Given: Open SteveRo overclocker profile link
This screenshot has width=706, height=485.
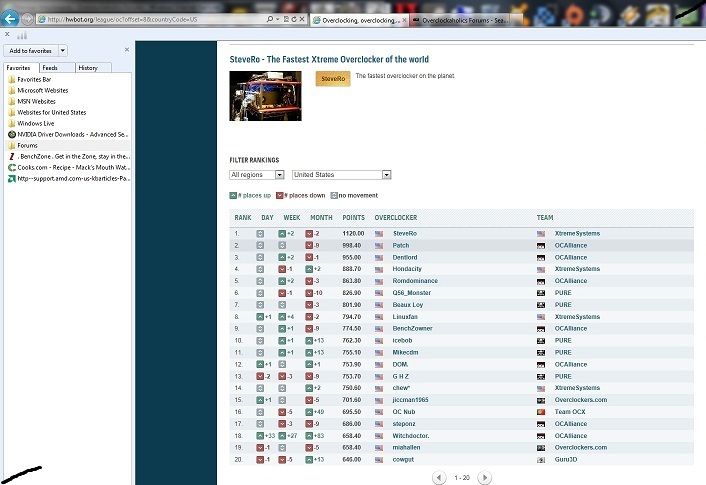Looking at the screenshot, I should (404, 233).
